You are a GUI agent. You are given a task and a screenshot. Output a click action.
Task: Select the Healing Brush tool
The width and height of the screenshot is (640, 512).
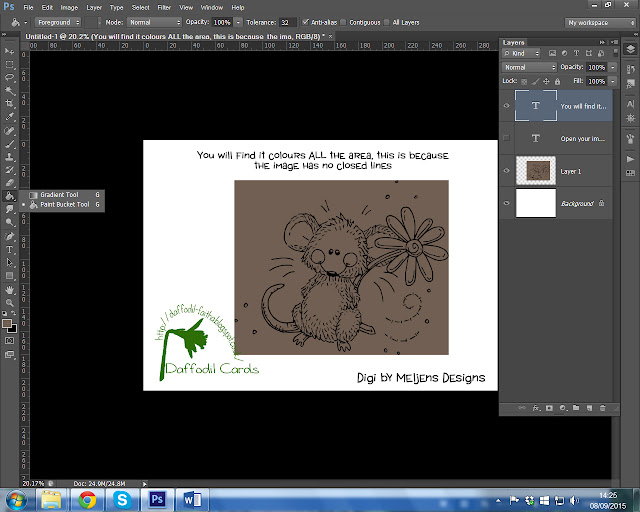coord(9,131)
